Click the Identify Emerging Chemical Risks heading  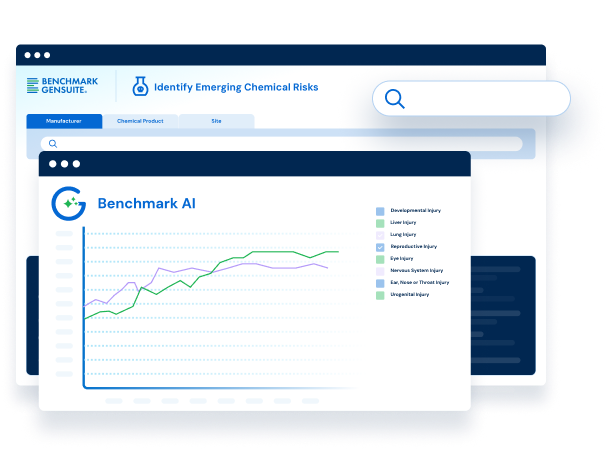pyautogui.click(x=236, y=87)
